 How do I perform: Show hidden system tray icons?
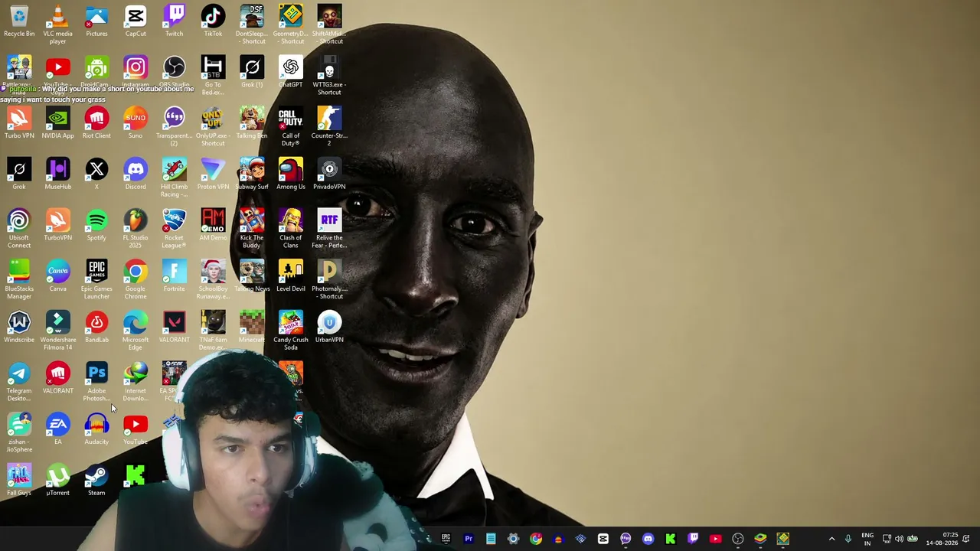pos(831,539)
